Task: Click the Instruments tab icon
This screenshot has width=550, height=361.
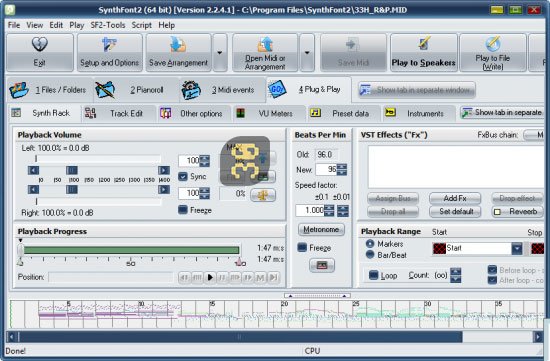Action: coord(390,112)
